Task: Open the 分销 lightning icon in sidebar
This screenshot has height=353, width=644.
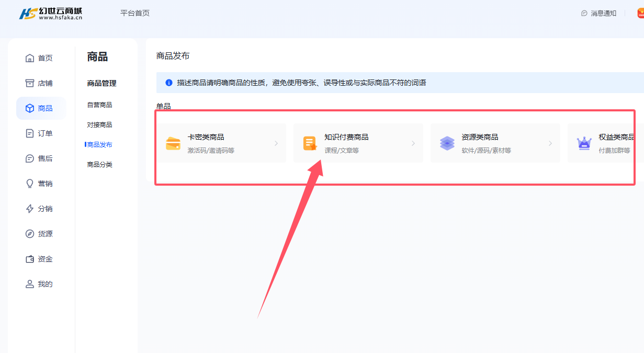Action: click(30, 209)
